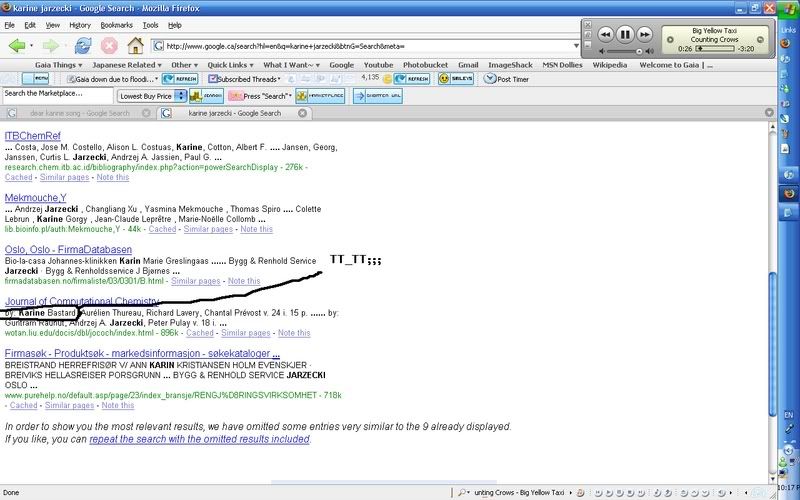This screenshot has width=800, height=500.
Task: Click the red Stop loading button
Action: [x=109, y=46]
